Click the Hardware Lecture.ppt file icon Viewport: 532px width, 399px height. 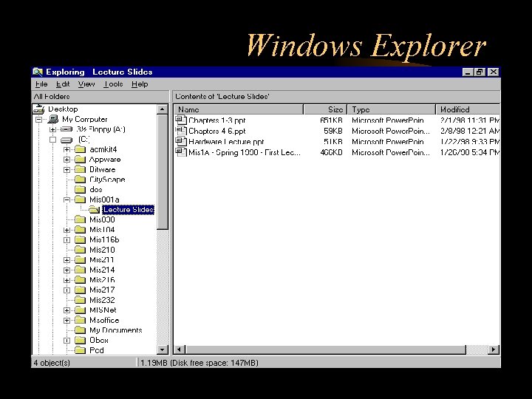[181, 141]
